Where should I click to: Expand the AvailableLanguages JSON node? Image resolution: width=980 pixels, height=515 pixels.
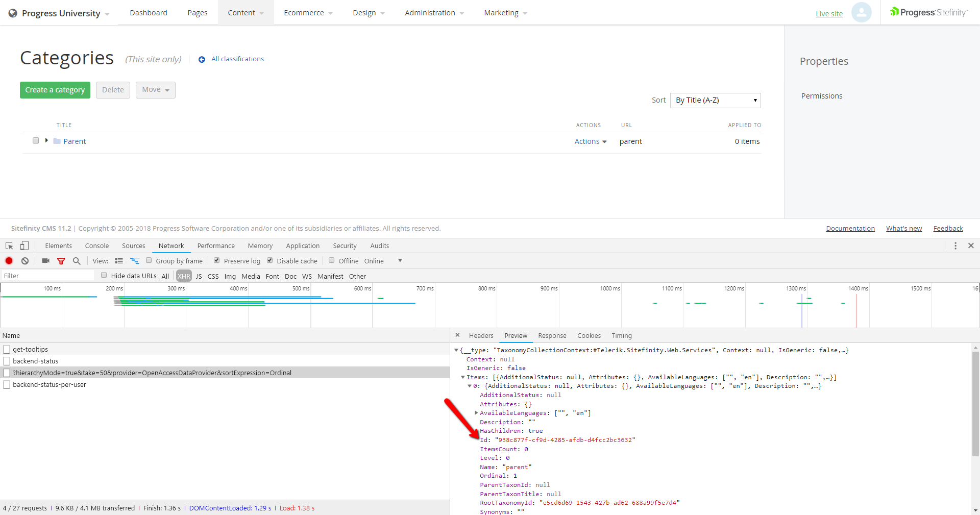coord(476,413)
